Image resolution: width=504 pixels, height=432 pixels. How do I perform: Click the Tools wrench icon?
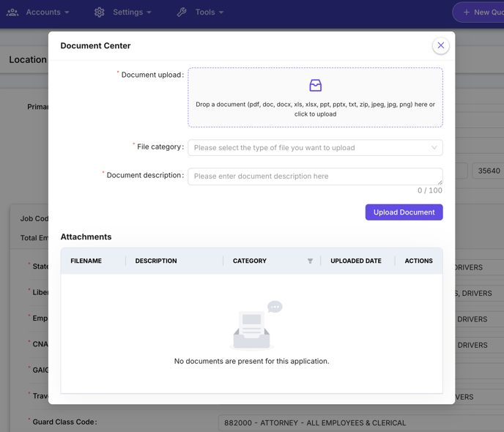182,12
